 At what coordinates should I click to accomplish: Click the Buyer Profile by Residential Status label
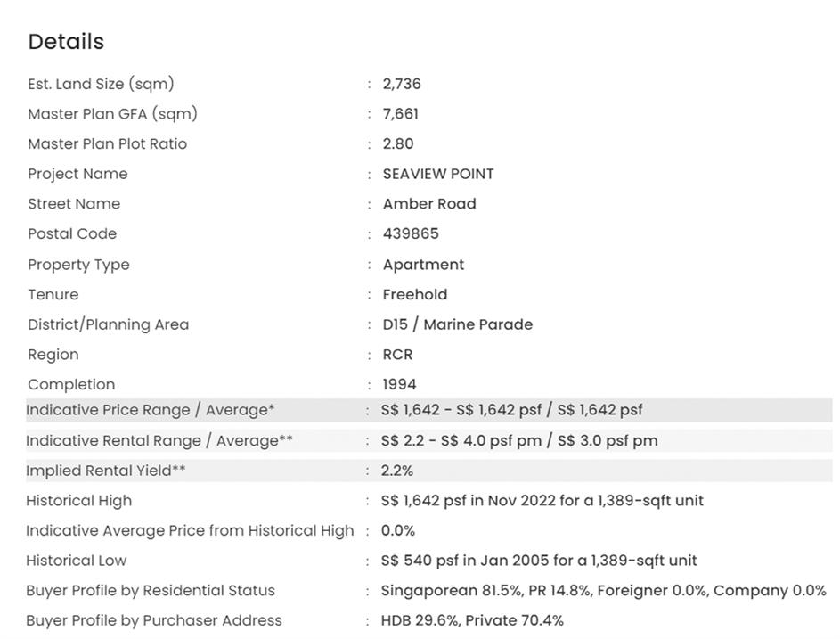point(151,591)
